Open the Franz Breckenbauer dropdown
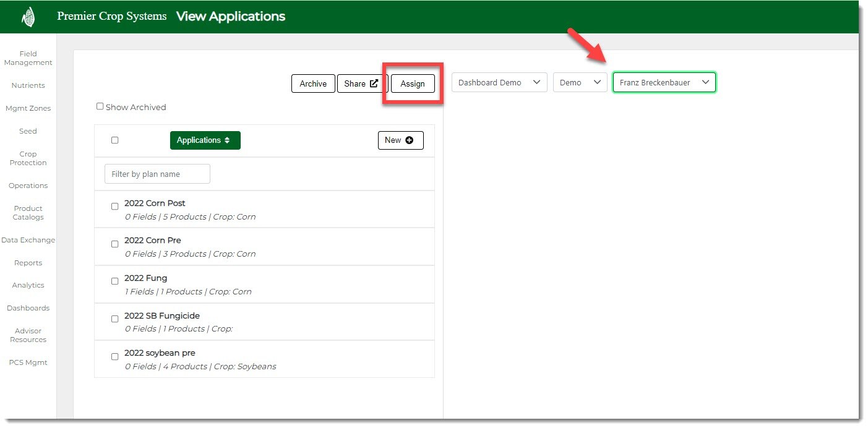Viewport: 868px width, 428px height. click(x=664, y=83)
